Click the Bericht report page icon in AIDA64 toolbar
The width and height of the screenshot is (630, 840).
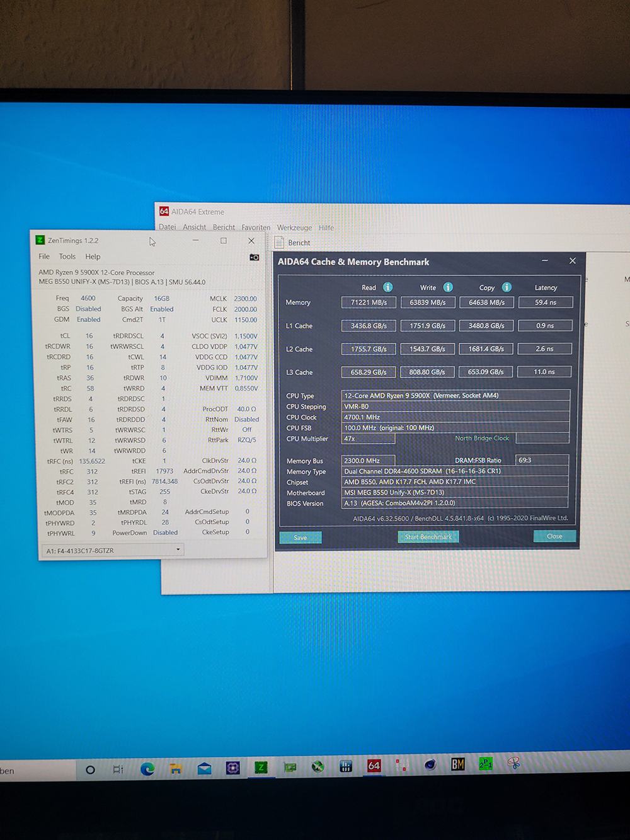(279, 242)
